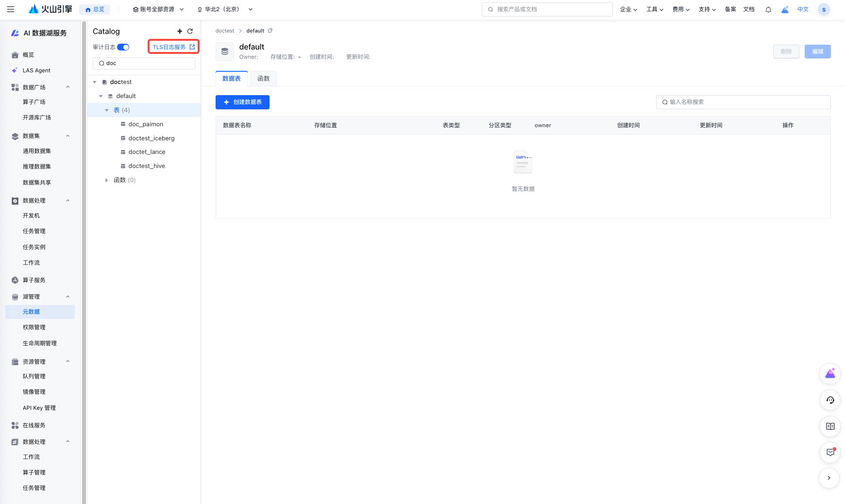Click the 编辑 edit button
This screenshot has height=504, width=845.
[818, 51]
